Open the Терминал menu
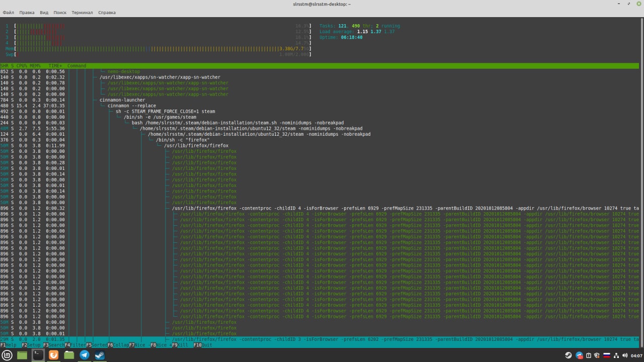 [82, 12]
